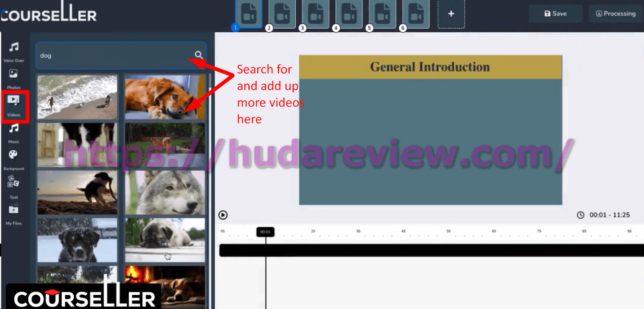644x309 pixels.
Task: Add a new slide with plus button
Action: 451,14
